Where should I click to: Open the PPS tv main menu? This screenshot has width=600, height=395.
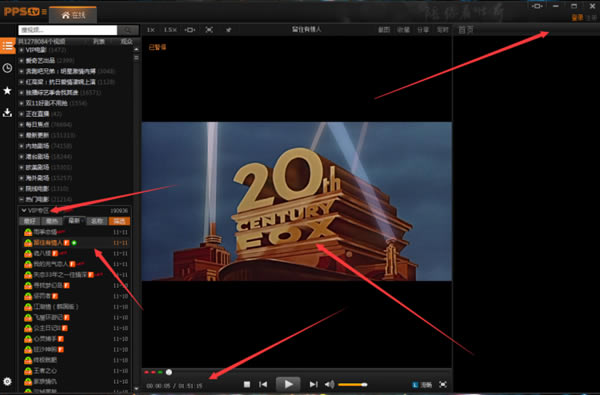(44, 12)
